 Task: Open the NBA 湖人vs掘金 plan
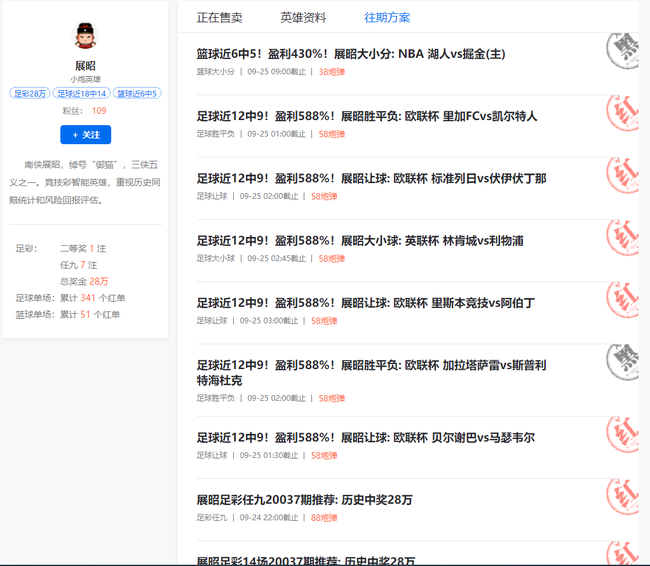351,54
